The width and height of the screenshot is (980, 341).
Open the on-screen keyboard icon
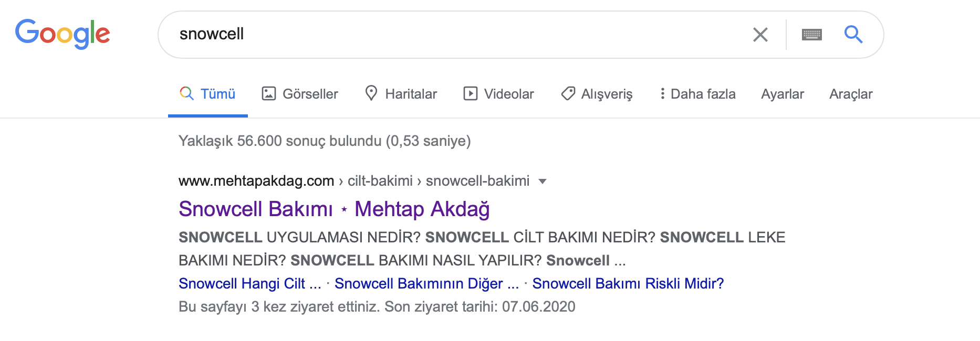point(811,35)
